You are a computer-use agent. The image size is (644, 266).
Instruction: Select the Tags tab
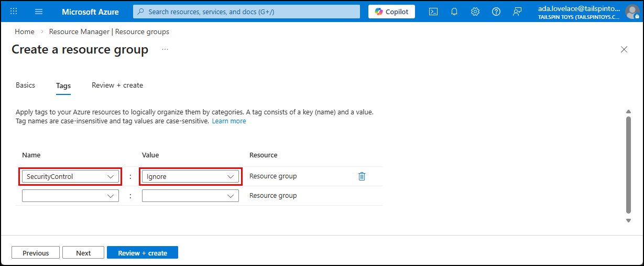coord(63,86)
